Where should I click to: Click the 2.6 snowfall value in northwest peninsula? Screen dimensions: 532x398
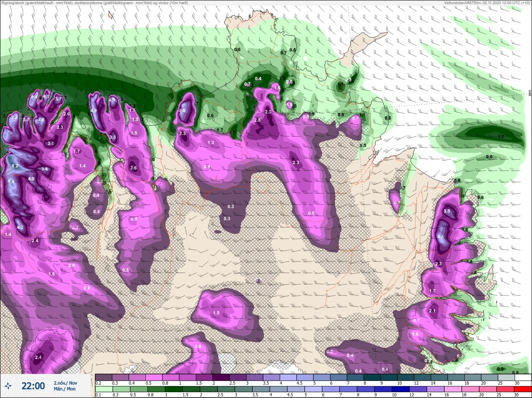pos(133,168)
